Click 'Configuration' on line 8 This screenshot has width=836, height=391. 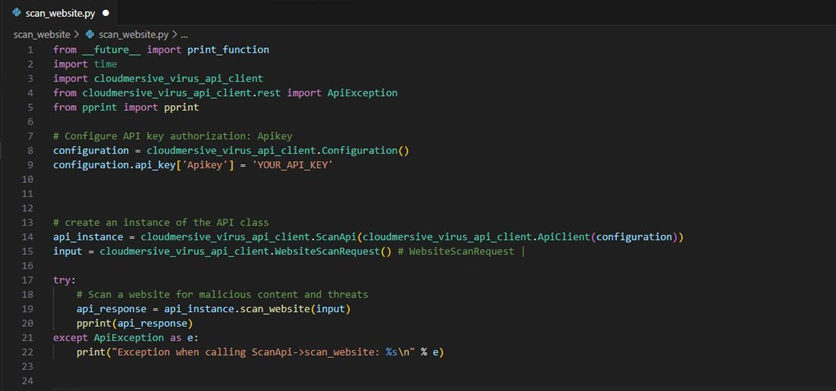[360, 151]
